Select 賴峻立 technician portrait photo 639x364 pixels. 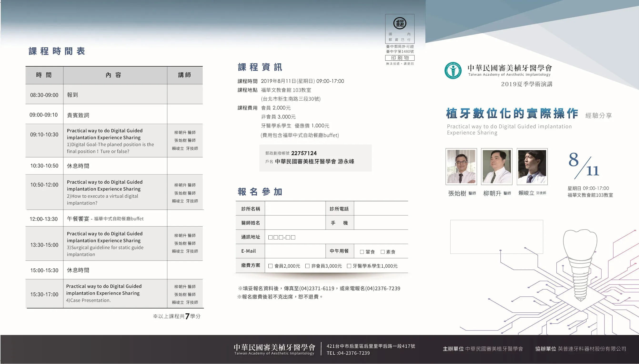[x=532, y=167]
